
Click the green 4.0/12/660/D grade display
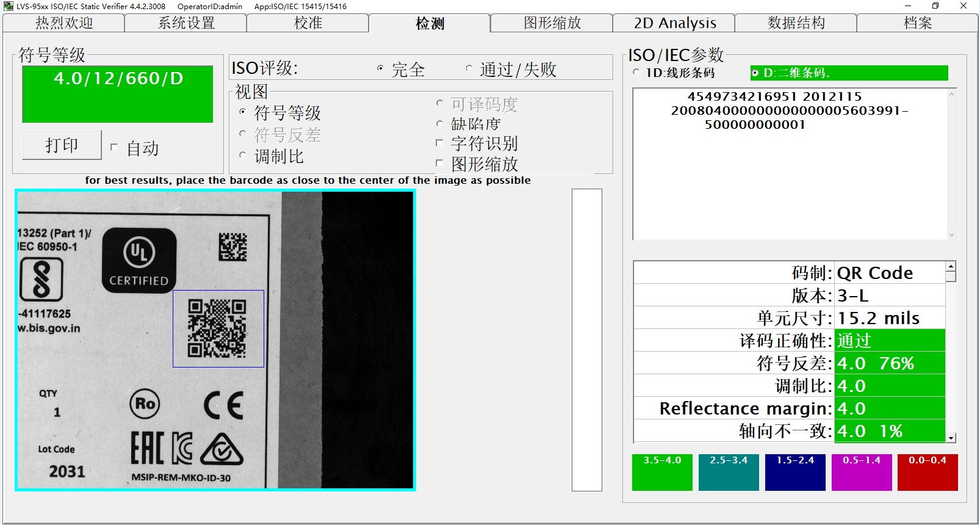[x=118, y=94]
